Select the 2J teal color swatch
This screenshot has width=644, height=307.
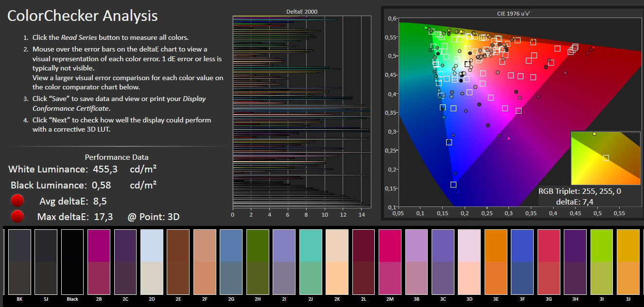tap(311, 262)
